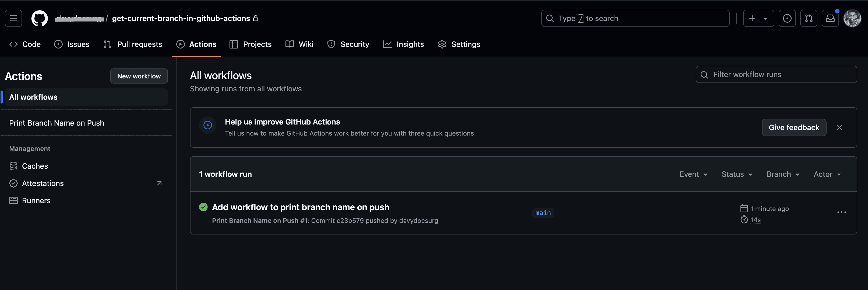Image resolution: width=868 pixels, height=290 pixels.
Task: Click the main branch label
Action: pyautogui.click(x=543, y=213)
